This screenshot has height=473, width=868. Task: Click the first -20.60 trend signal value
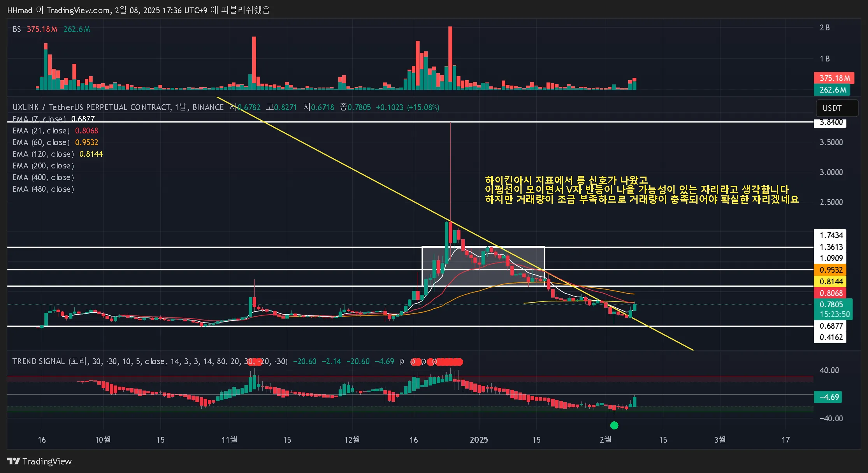click(304, 361)
